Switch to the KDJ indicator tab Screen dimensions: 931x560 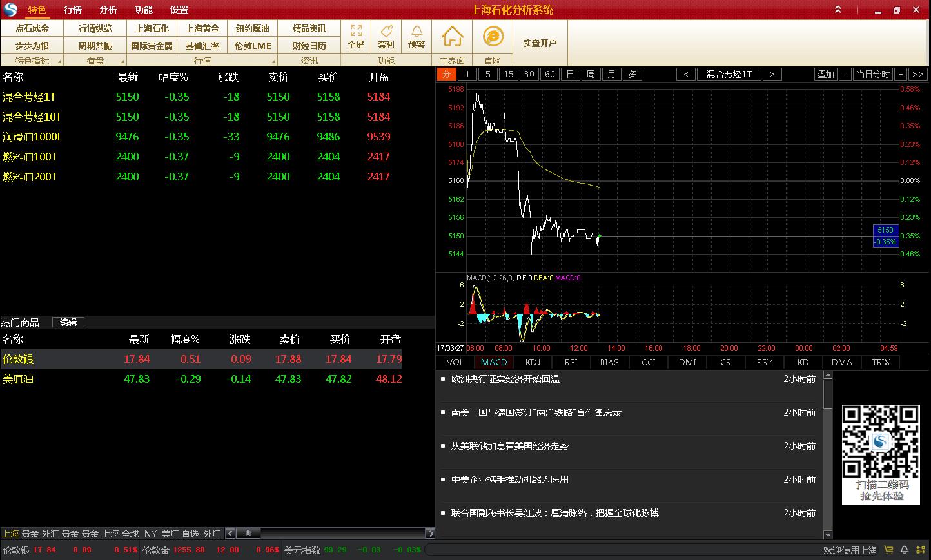click(x=533, y=362)
